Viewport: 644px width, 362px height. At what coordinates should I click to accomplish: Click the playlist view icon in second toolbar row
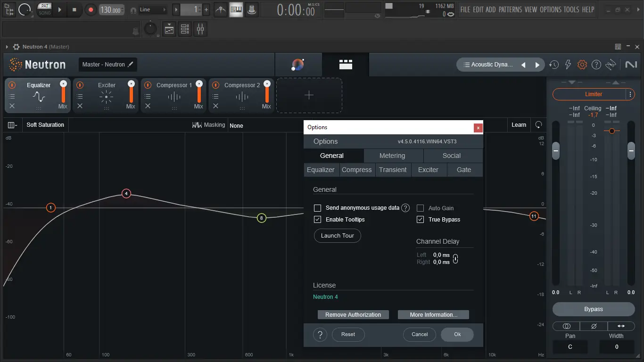click(169, 29)
